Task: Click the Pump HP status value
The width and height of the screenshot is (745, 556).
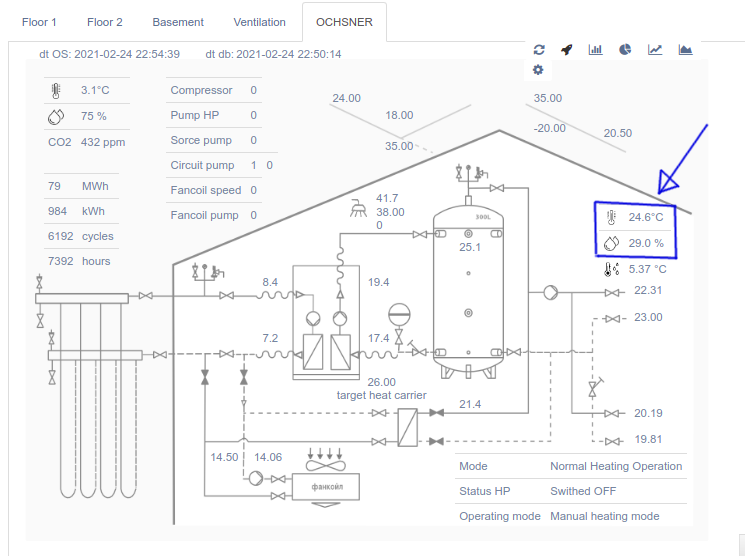Action: pyautogui.click(x=254, y=115)
